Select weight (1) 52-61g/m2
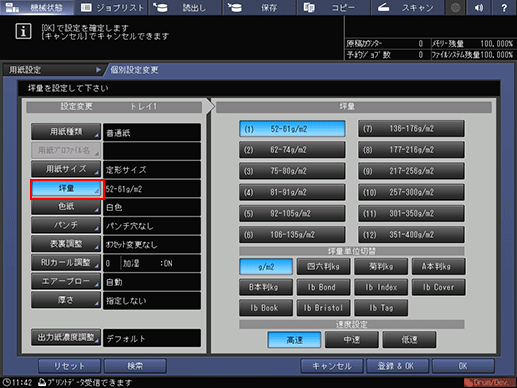517x388 pixels. 292,129
